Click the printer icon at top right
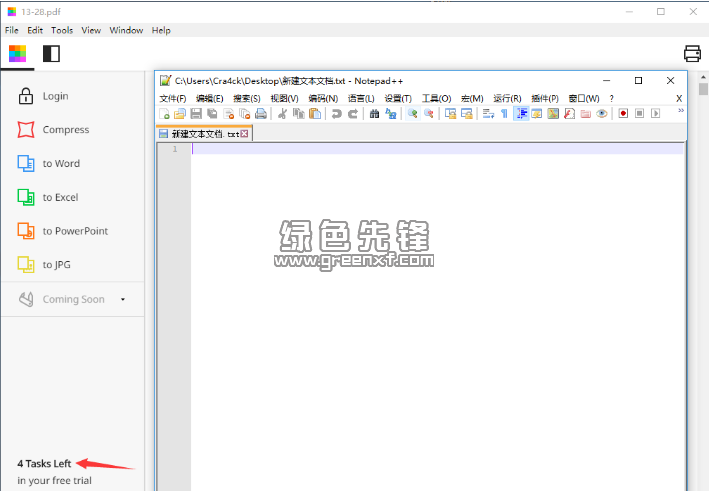709x491 pixels. (692, 54)
